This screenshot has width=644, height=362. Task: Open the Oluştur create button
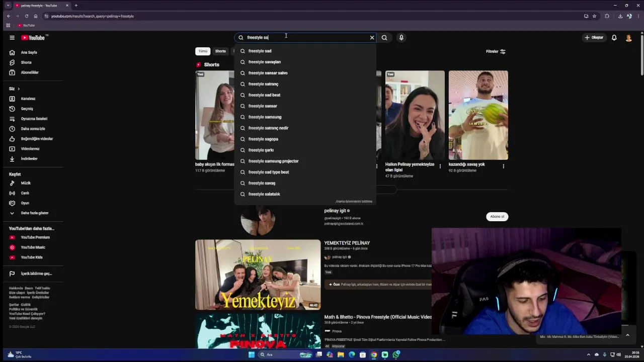[594, 38]
